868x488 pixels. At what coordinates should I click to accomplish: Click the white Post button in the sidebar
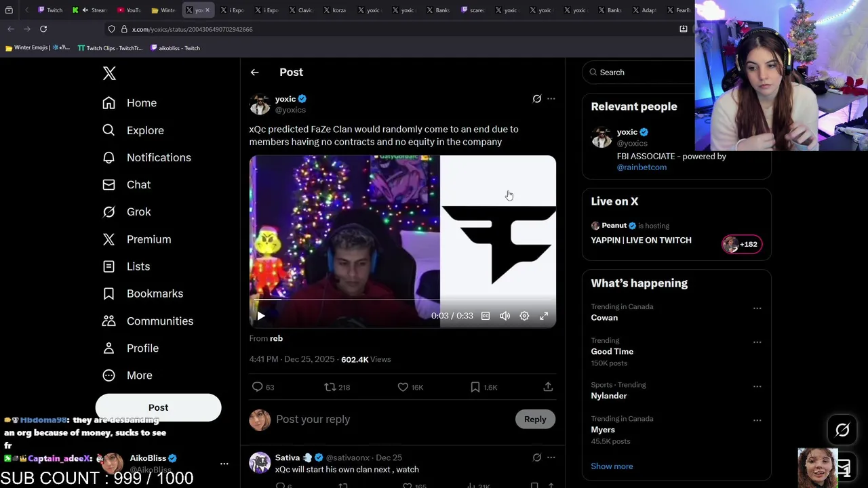(158, 407)
